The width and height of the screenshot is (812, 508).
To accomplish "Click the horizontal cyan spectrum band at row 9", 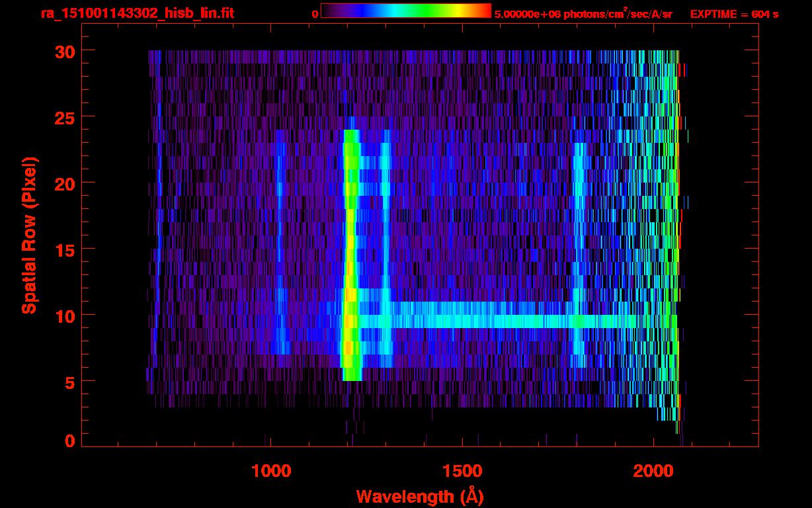I will [x=496, y=321].
